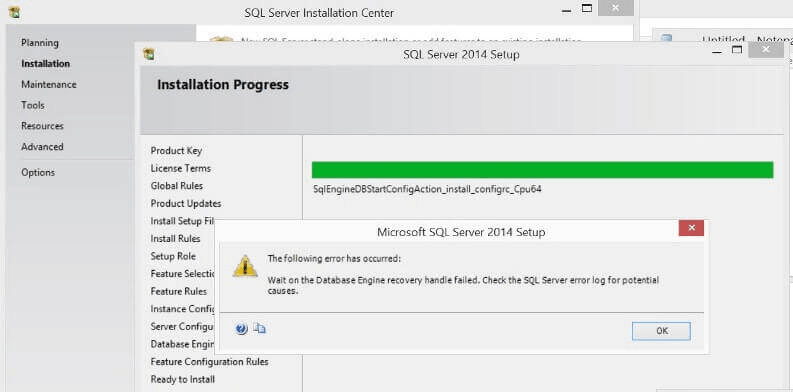This screenshot has width=793, height=392.
Task: Click SQL Server 2014 Setup window title icon
Action: point(149,54)
